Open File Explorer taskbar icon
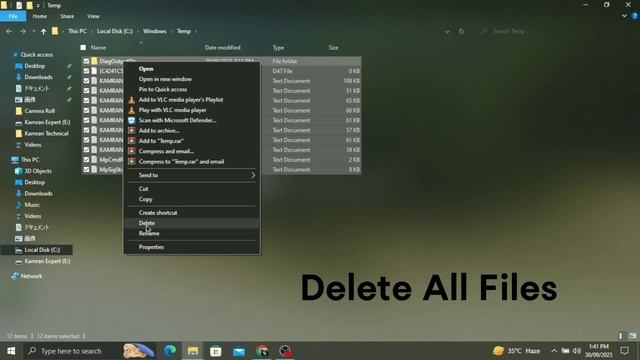The width and height of the screenshot is (640, 360). [193, 351]
